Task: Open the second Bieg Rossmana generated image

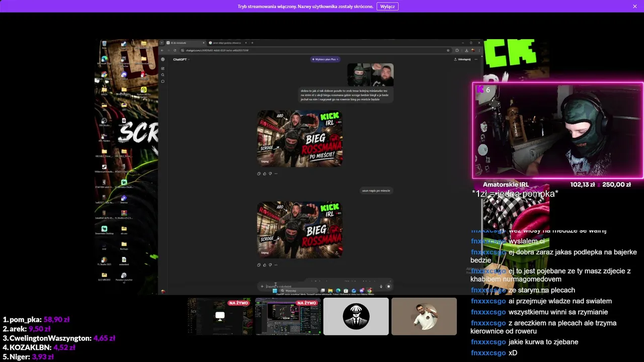Action: tap(300, 230)
